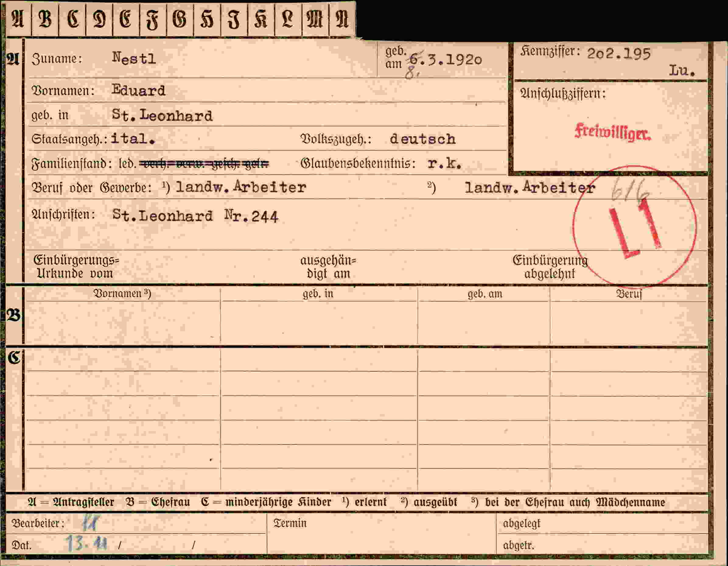Select the citizenship value 'ital.'
Screen dimensions: 728x566
133,139
